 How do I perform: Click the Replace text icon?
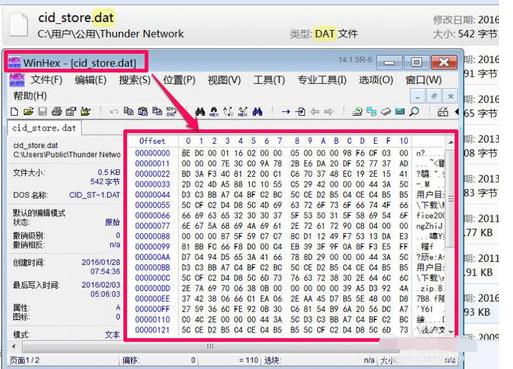pos(228,111)
